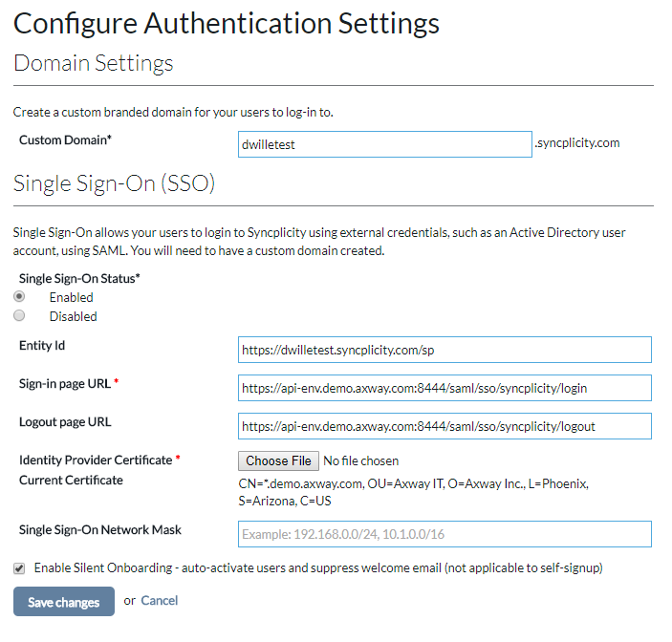
Task: Click the "No file chosen" text
Action: (x=361, y=460)
